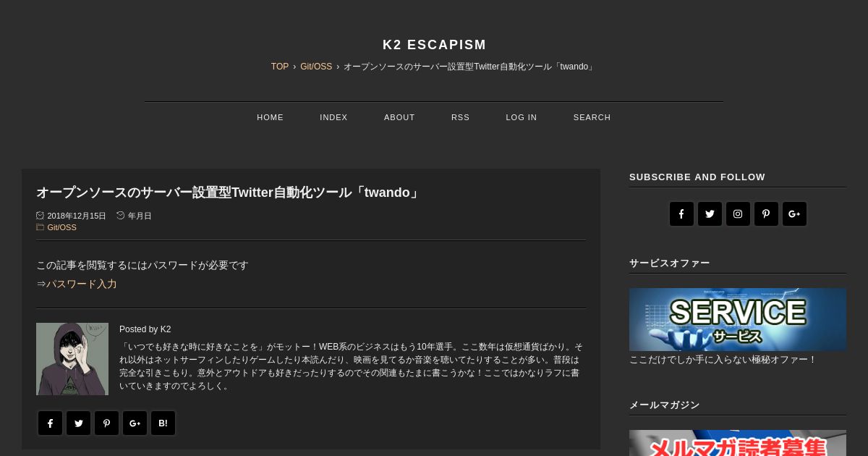Share the post on Google Plus below the article
Viewport: 868px width, 456px height.
coord(135,423)
